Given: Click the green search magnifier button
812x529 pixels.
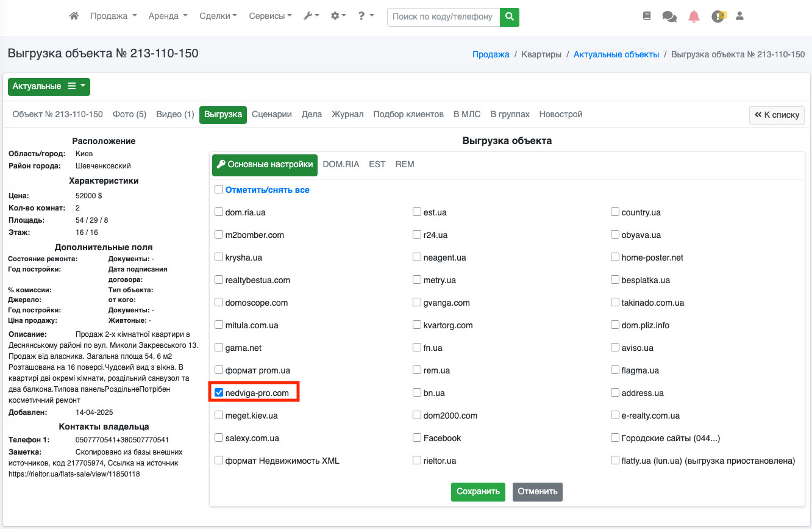Looking at the screenshot, I should [509, 17].
